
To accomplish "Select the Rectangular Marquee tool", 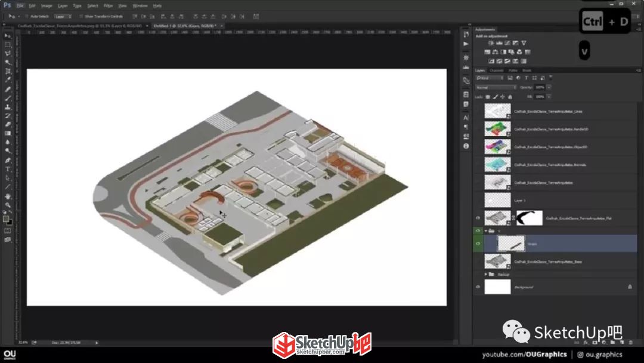I will point(8,44).
